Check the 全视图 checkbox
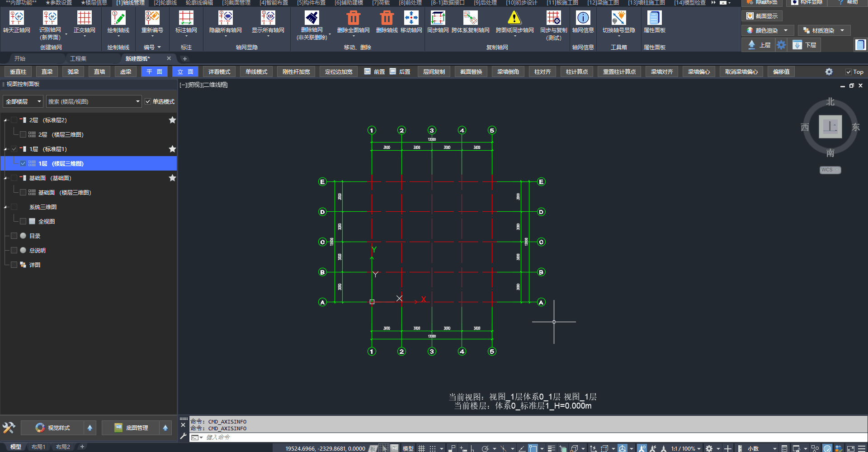 pos(23,221)
